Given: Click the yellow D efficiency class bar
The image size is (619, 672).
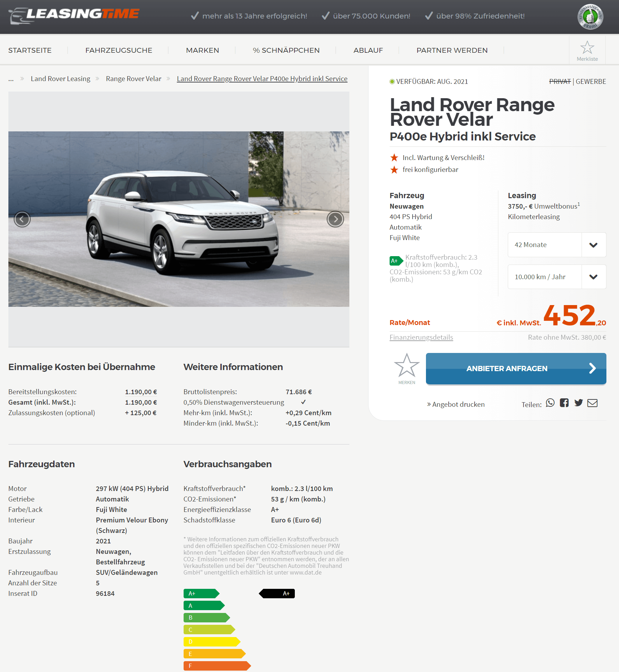Looking at the screenshot, I should click(x=212, y=642).
